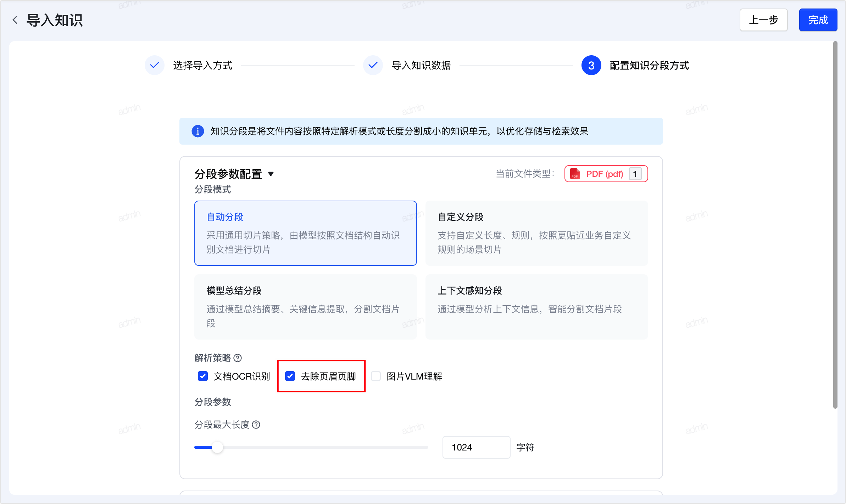
Task: Click the blue info icon in the notice
Action: (x=198, y=131)
